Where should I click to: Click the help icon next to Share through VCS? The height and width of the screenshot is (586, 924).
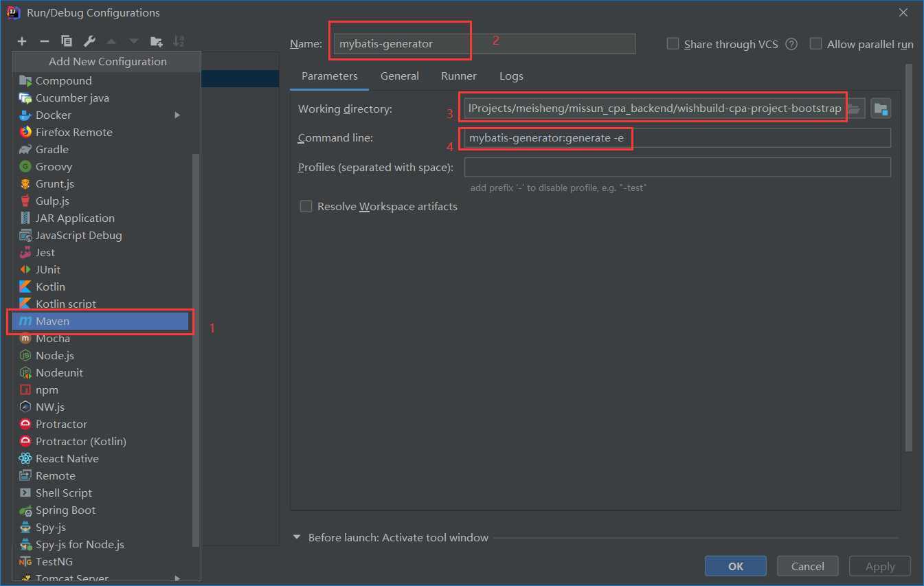[x=791, y=44]
